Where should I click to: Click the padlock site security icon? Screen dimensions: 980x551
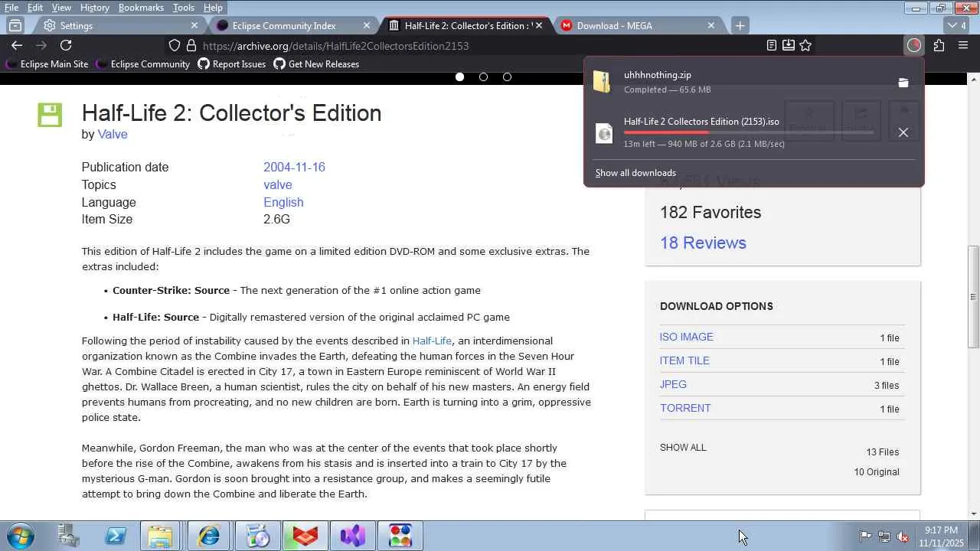click(x=191, y=45)
